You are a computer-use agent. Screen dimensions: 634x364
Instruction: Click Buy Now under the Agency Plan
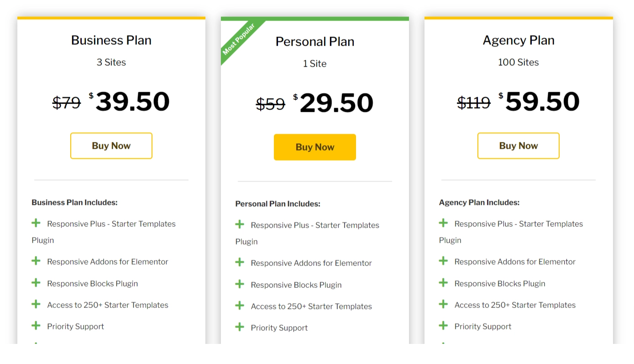coord(518,146)
